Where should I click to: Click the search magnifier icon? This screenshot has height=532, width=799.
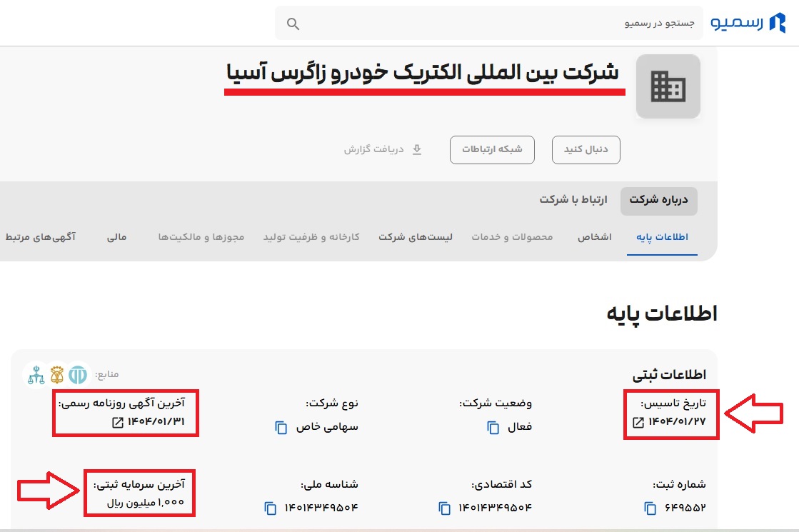(293, 24)
